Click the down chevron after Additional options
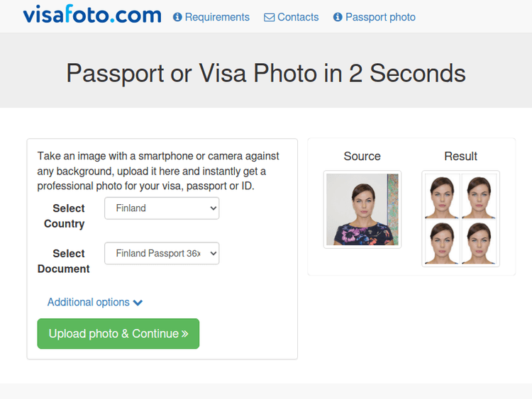 click(138, 303)
